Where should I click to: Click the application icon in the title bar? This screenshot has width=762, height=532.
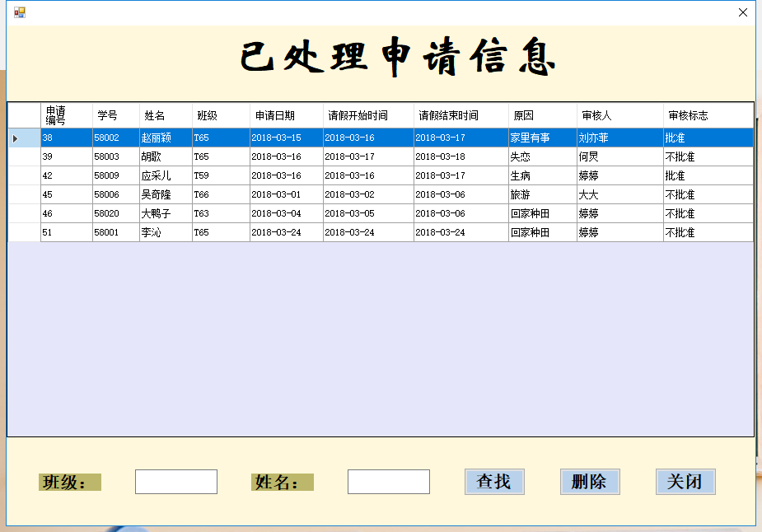pos(19,12)
